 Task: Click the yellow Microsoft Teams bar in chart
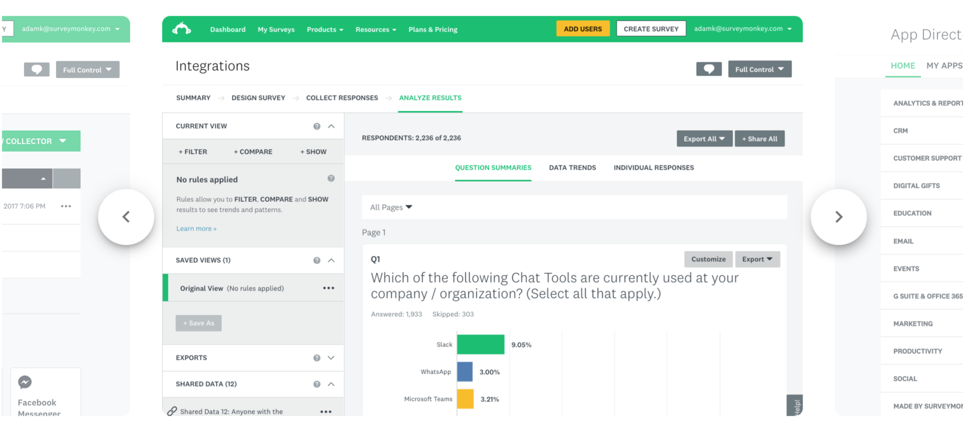pos(466,399)
